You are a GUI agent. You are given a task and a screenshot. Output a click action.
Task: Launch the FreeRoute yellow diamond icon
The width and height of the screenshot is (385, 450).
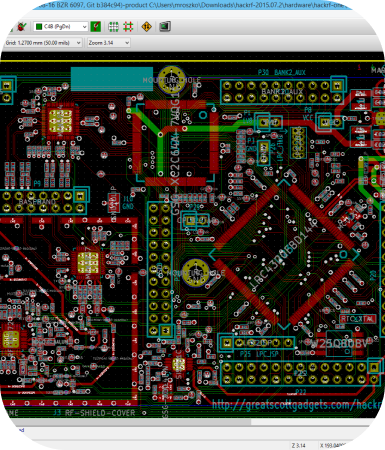[147, 26]
